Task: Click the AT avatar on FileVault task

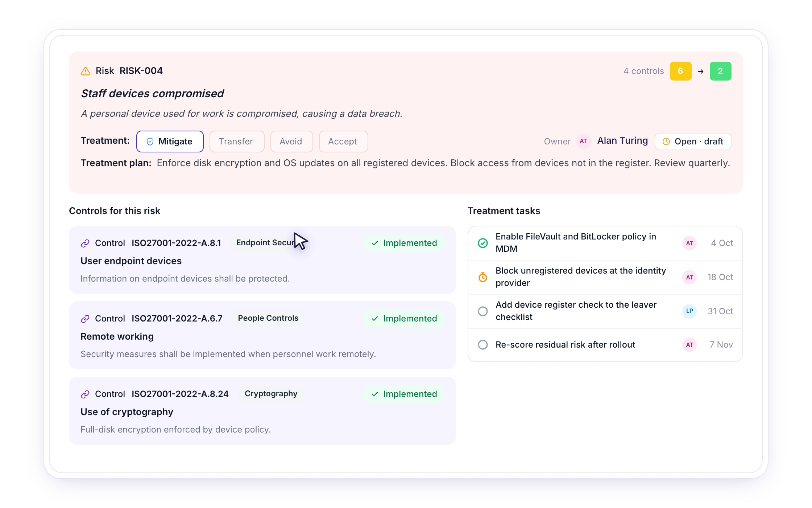Action: (689, 243)
